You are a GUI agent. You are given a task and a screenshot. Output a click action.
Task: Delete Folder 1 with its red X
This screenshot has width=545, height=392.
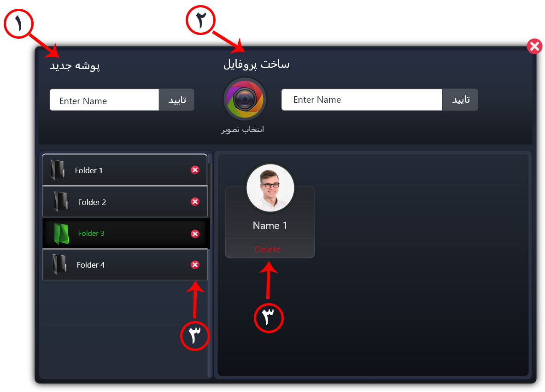[195, 170]
